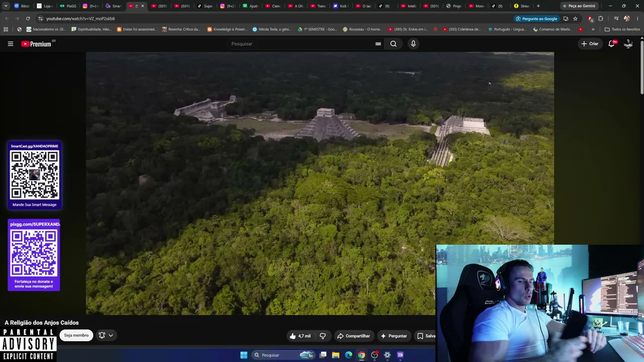
Task: Open the Chrome extensions puzzle icon
Action: [601, 19]
